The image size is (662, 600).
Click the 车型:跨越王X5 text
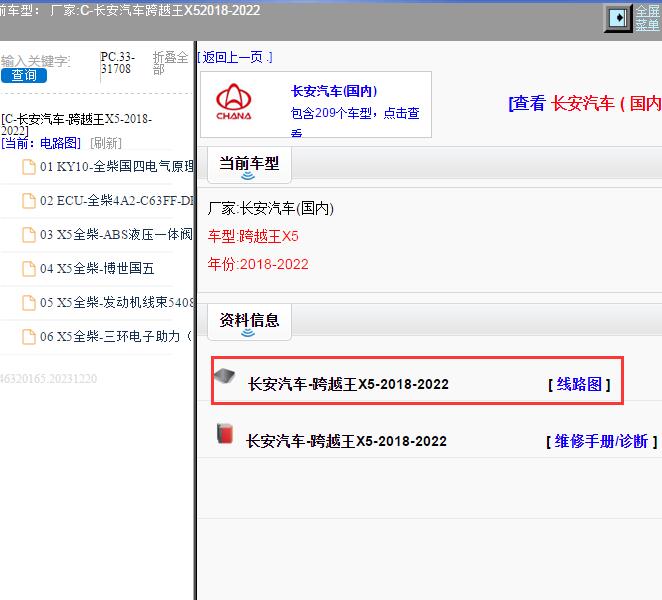[253, 236]
